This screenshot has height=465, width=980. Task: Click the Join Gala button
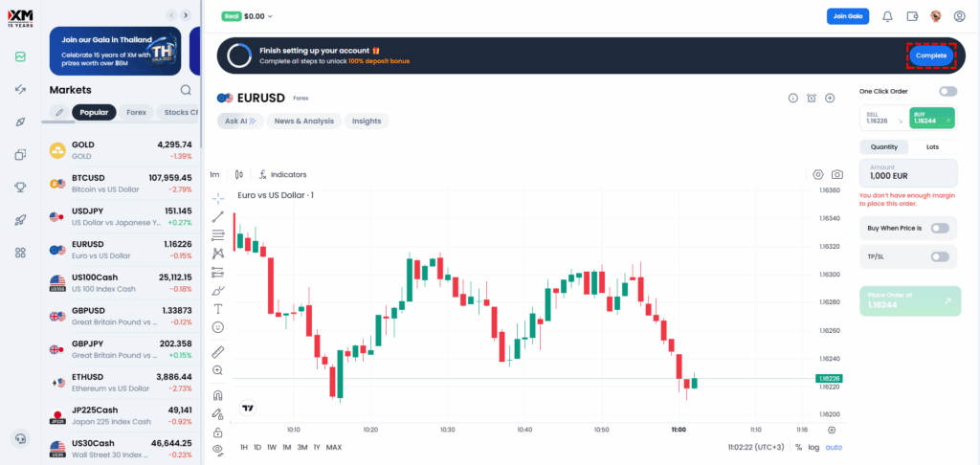point(847,16)
